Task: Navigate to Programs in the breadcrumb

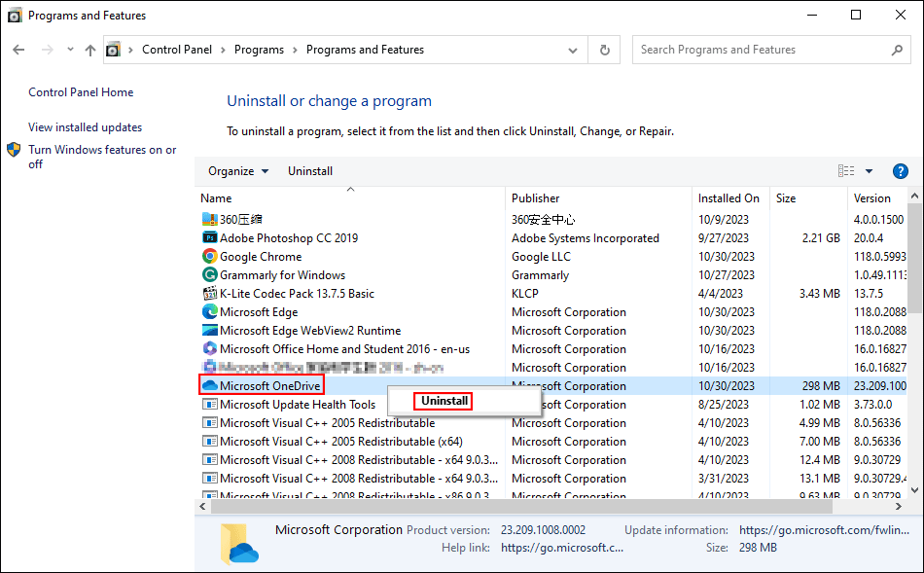Action: click(x=259, y=49)
